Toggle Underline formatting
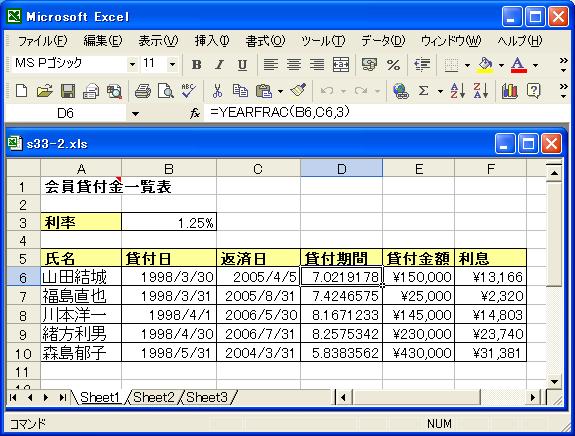Screen dimensions: 575x436 tap(242, 65)
